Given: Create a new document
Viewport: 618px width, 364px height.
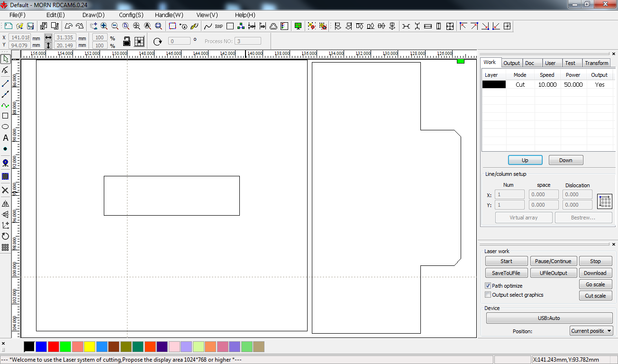Looking at the screenshot, I should pos(8,26).
